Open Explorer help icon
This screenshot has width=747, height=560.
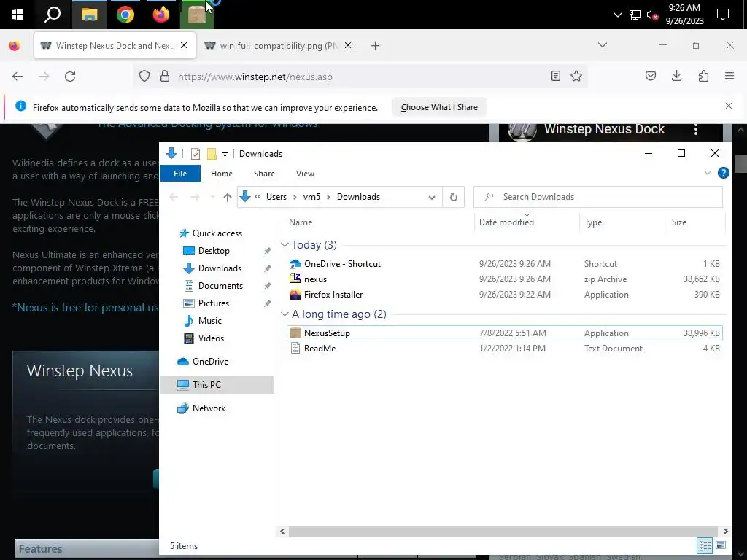click(x=723, y=174)
